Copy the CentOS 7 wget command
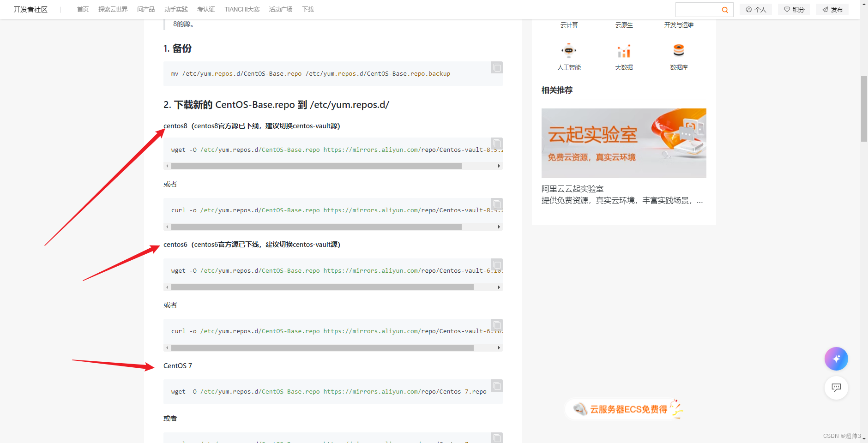868x443 pixels. (497, 386)
